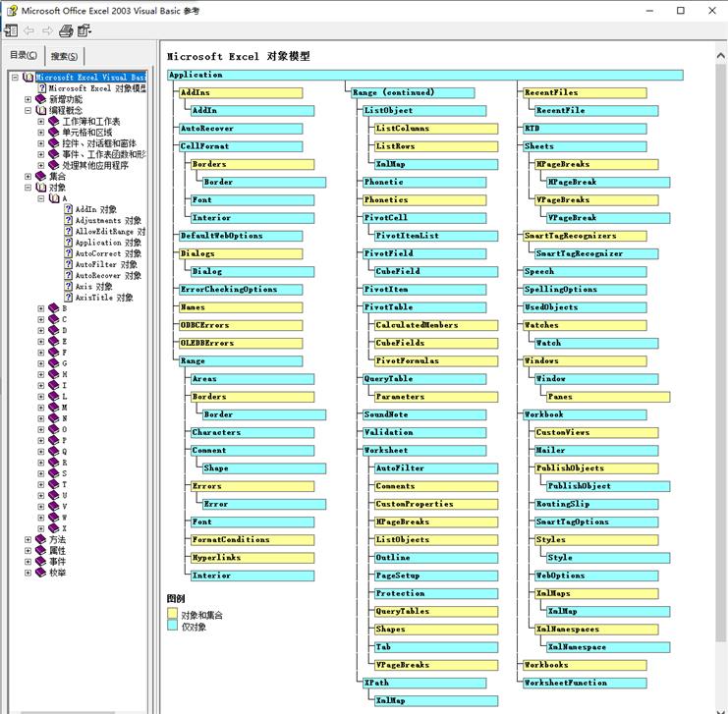Click the book icon beside 属性
Image resolution: width=728 pixels, height=714 pixels.
click(41, 551)
